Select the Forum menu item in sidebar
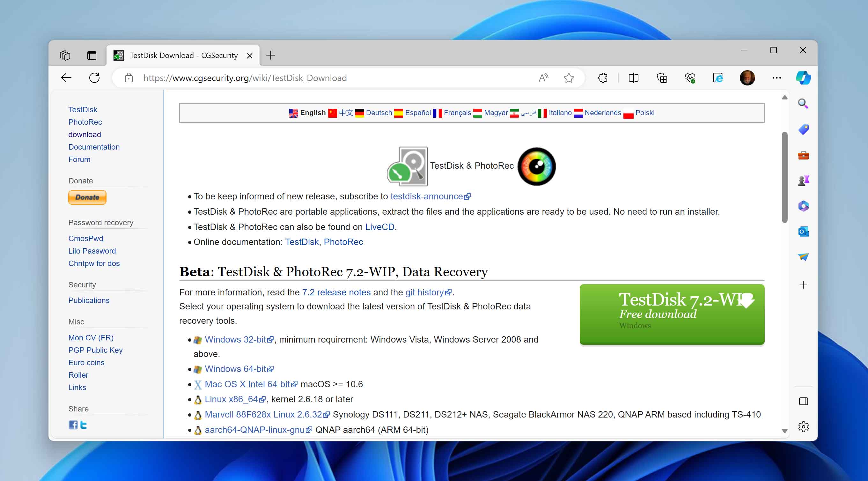 point(79,159)
